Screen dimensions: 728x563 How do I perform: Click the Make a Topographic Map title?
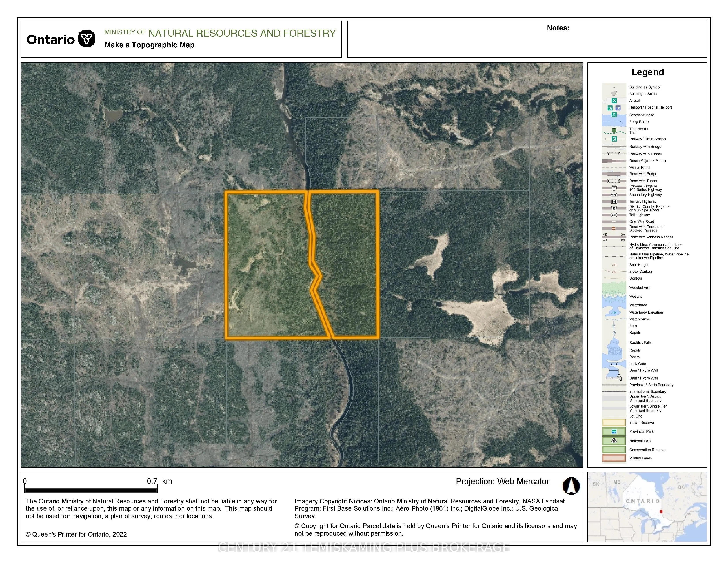tap(149, 45)
